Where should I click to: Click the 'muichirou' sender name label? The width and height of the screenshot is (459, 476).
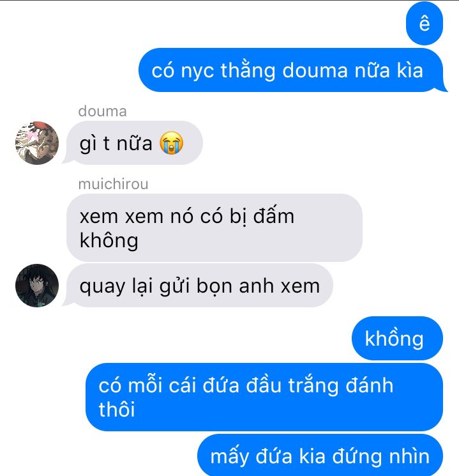tap(113, 184)
